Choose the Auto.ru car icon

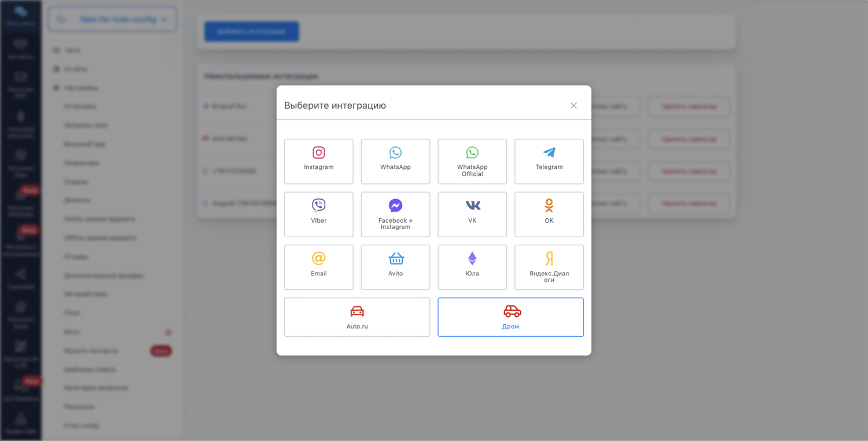coord(357,311)
